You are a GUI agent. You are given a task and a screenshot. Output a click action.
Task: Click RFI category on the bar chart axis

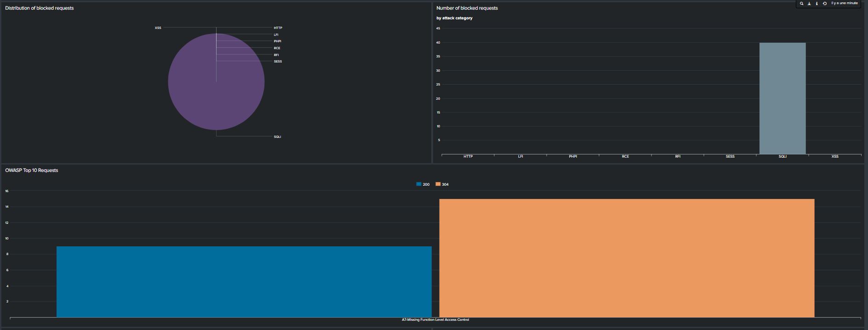point(678,157)
